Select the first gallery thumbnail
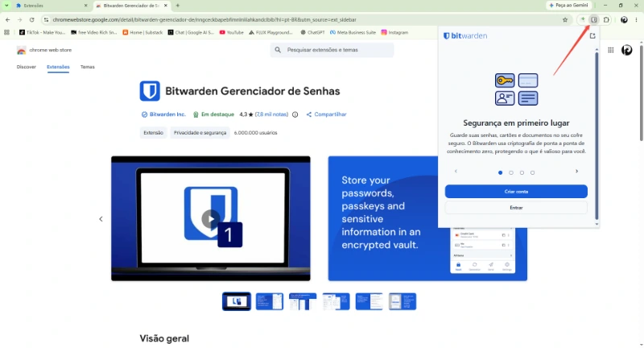Screen dimensions: 644x348 [x=237, y=301]
